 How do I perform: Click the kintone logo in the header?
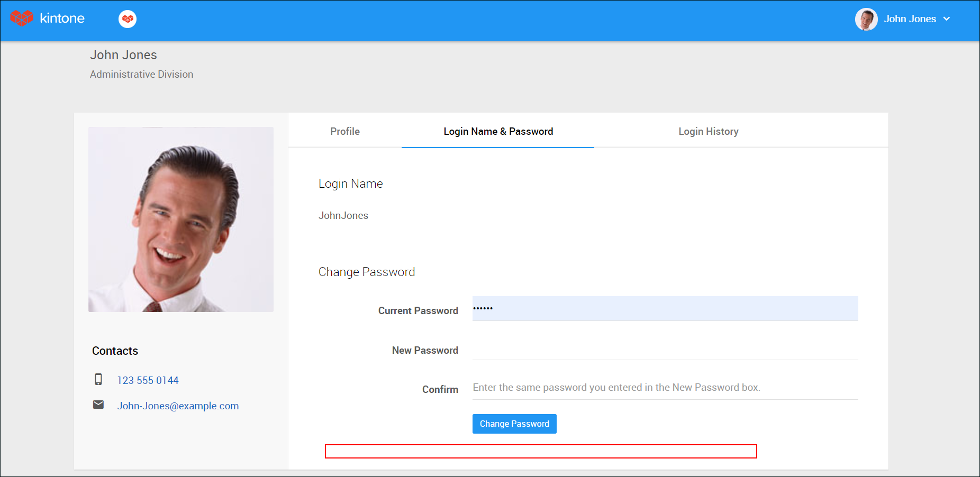(x=48, y=18)
